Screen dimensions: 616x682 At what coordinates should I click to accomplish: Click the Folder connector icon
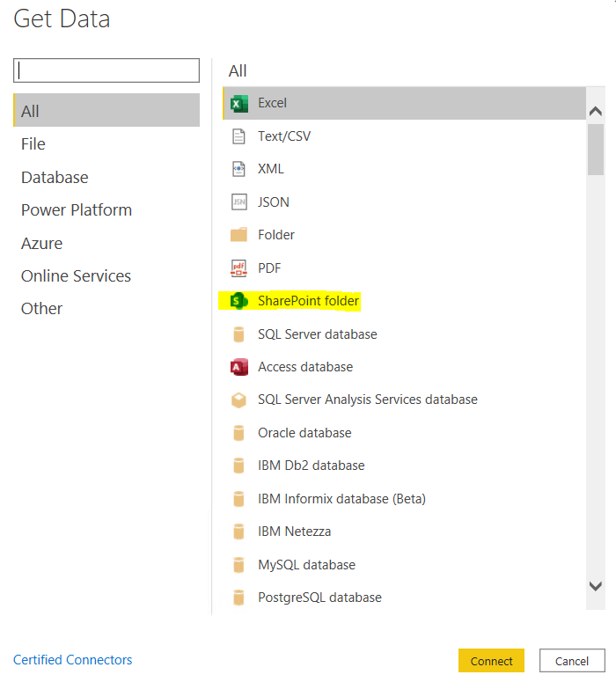[238, 234]
